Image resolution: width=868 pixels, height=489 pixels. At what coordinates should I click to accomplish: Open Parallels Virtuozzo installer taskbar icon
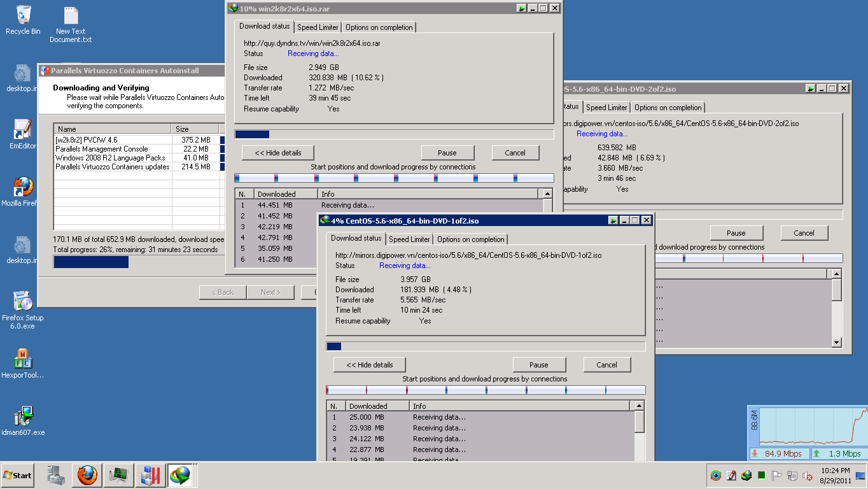pyautogui.click(x=150, y=475)
